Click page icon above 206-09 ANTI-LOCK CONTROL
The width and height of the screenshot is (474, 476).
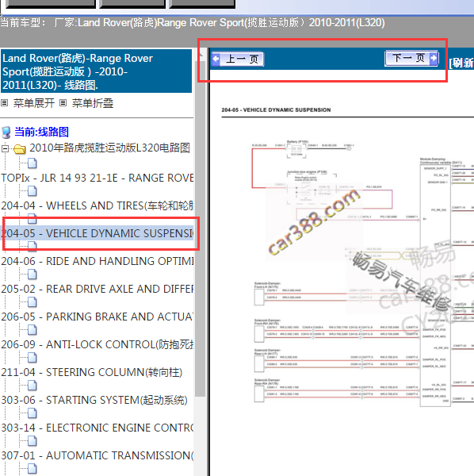click(x=32, y=330)
